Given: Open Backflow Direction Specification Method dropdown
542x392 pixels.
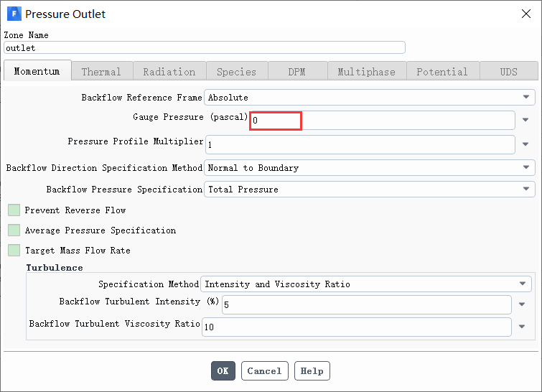Looking at the screenshot, I should (x=370, y=168).
